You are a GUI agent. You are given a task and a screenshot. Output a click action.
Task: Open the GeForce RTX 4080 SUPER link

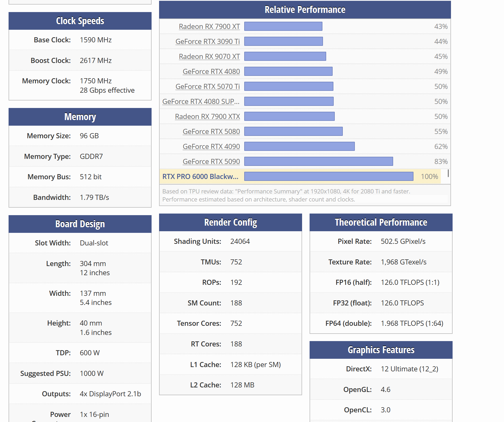pyautogui.click(x=201, y=102)
